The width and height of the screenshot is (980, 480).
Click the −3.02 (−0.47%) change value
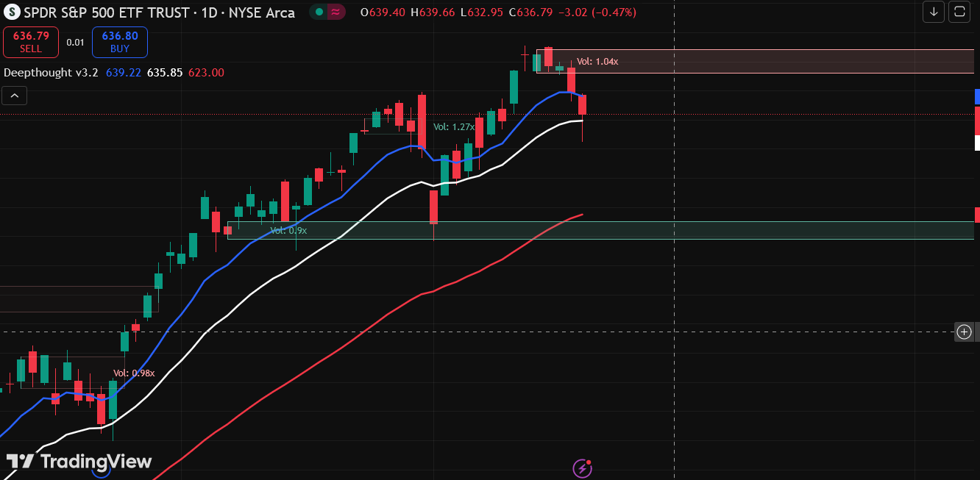coord(597,12)
